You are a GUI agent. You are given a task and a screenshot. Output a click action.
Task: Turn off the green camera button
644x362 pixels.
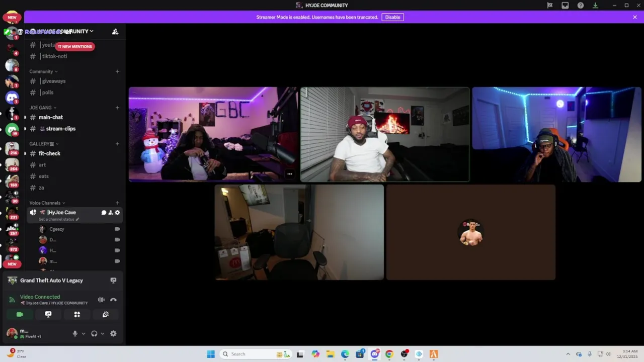tap(20, 314)
